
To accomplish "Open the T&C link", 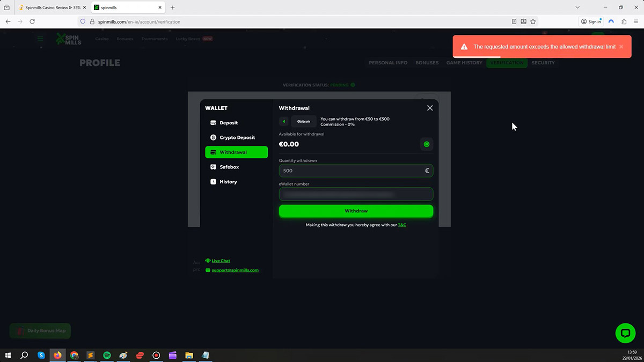I will 402,225.
